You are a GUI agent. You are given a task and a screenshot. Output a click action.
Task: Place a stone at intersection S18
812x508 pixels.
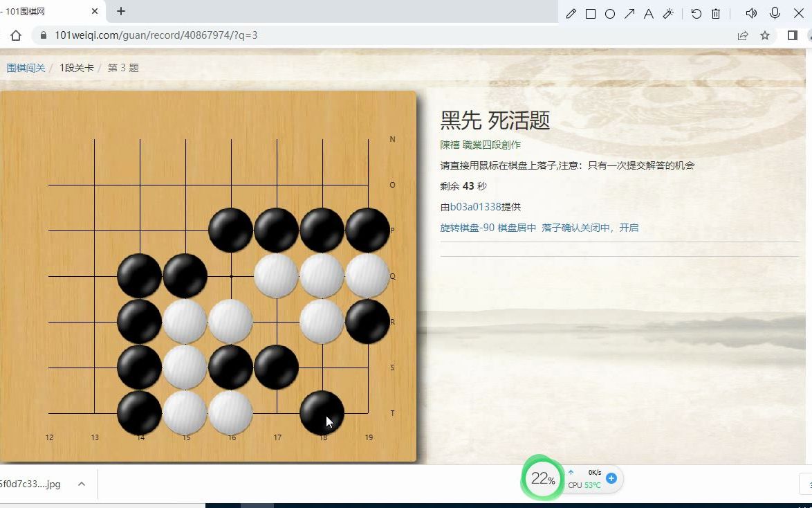tap(322, 368)
